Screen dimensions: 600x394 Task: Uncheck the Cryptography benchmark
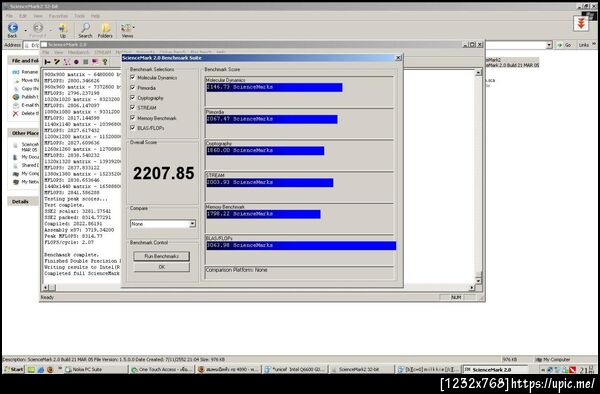[x=133, y=98]
